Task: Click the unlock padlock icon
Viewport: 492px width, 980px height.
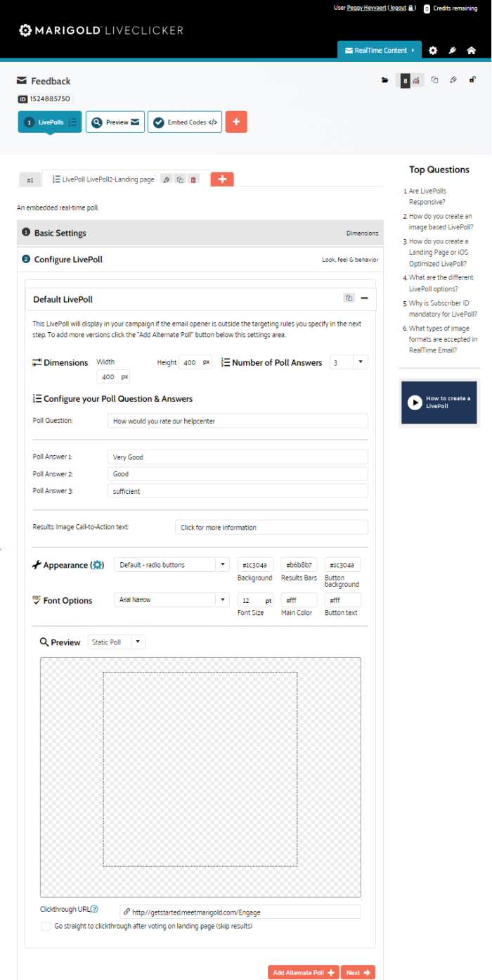Action: pyautogui.click(x=472, y=80)
